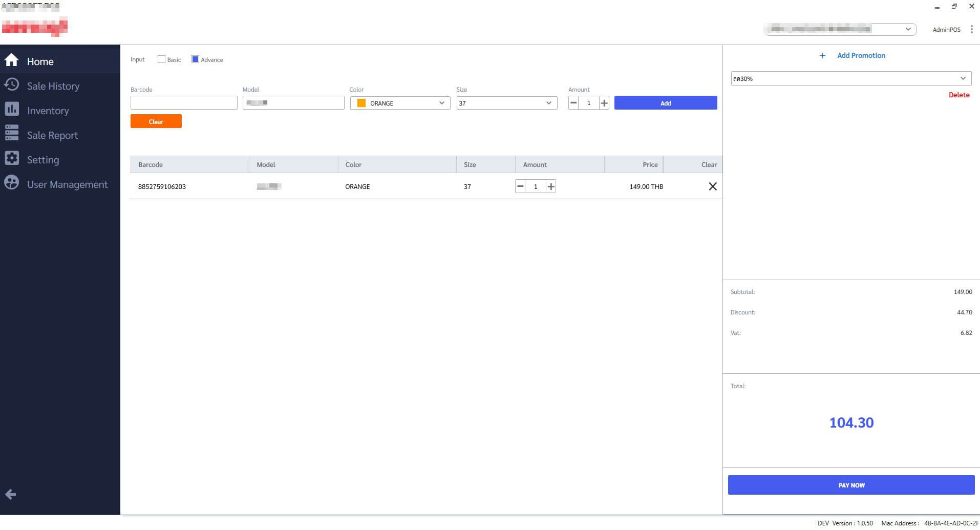Enable the Basic input checkbox
This screenshot has height=530, width=980.
point(162,59)
